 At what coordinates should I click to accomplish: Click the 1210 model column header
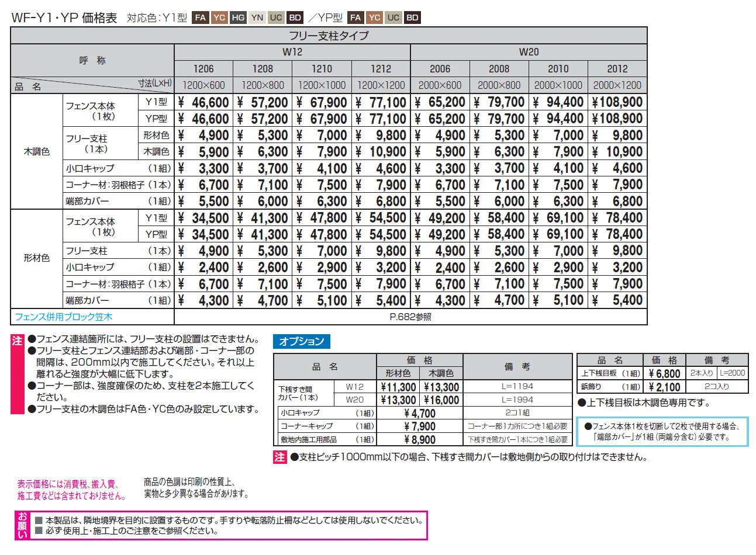[322, 68]
